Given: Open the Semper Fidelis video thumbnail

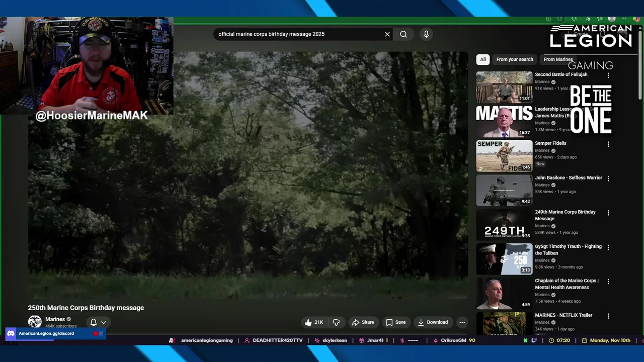Looking at the screenshot, I should [504, 156].
